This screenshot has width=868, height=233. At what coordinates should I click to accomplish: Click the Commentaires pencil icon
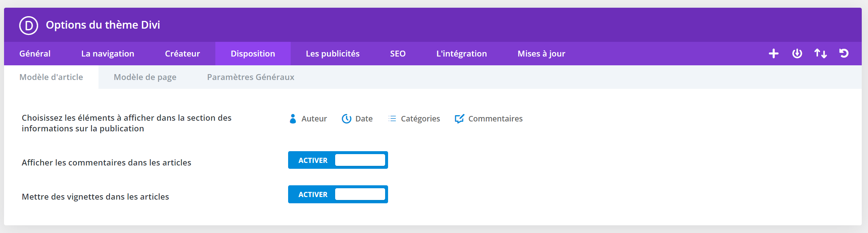point(459,119)
